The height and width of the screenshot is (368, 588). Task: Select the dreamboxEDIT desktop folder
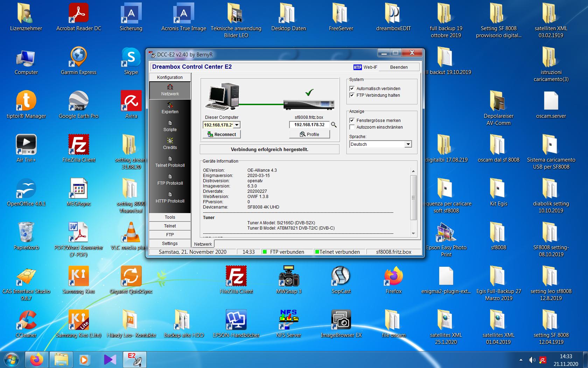394,18
